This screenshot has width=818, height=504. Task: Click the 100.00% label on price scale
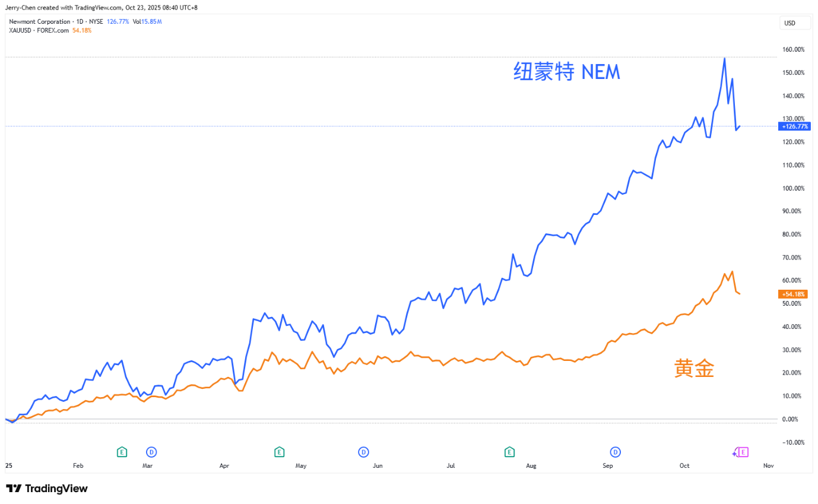coord(793,188)
